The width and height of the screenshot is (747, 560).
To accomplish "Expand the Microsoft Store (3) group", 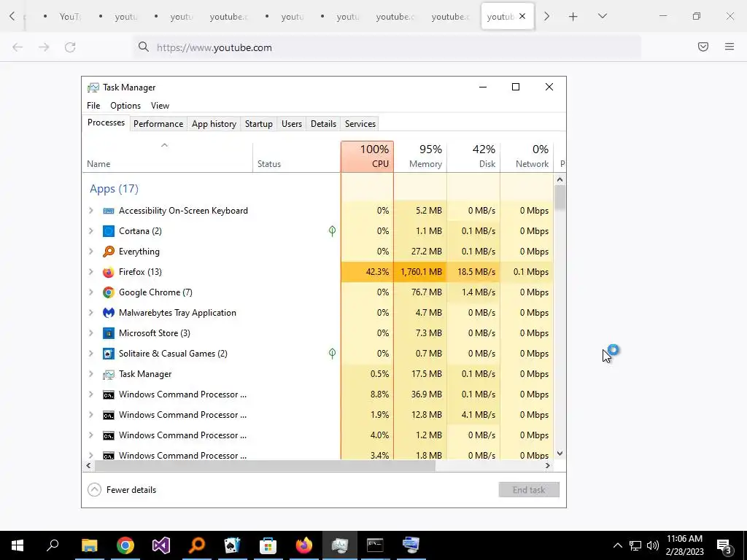I will coord(91,333).
